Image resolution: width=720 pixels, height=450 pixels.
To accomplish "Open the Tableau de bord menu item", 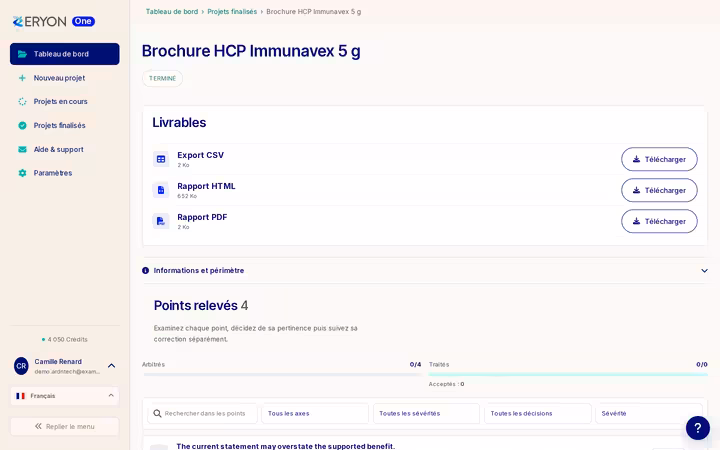I will [x=65, y=54].
